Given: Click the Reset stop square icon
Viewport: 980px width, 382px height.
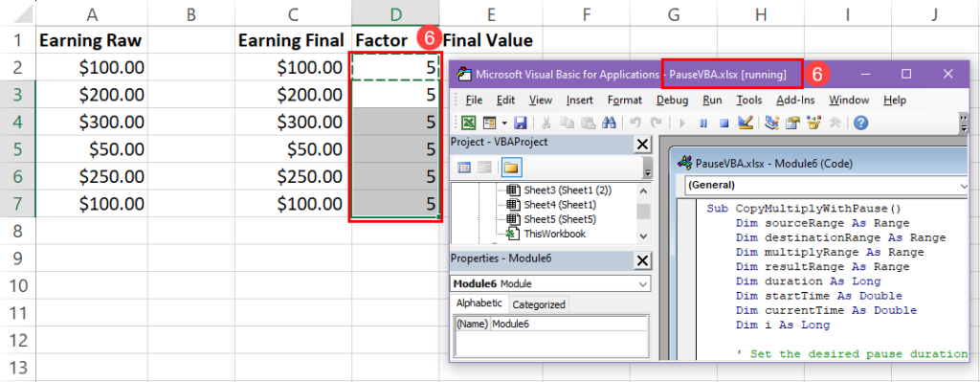Looking at the screenshot, I should [724, 123].
